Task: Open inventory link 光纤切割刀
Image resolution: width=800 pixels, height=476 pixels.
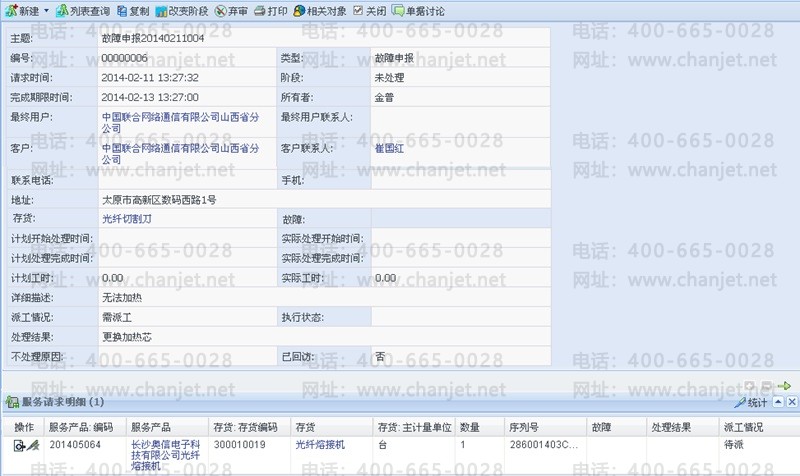Action: (x=127, y=219)
